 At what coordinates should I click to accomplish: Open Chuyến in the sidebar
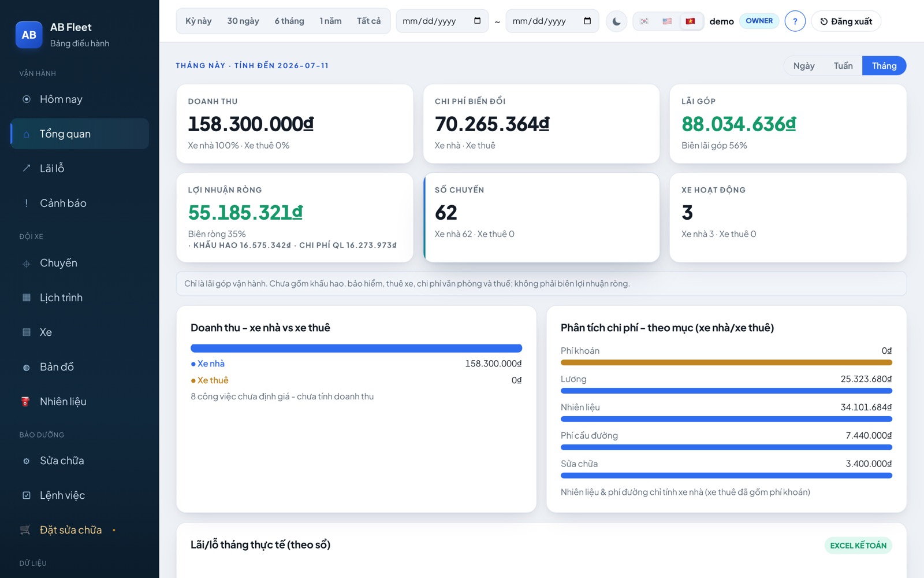[80, 263]
